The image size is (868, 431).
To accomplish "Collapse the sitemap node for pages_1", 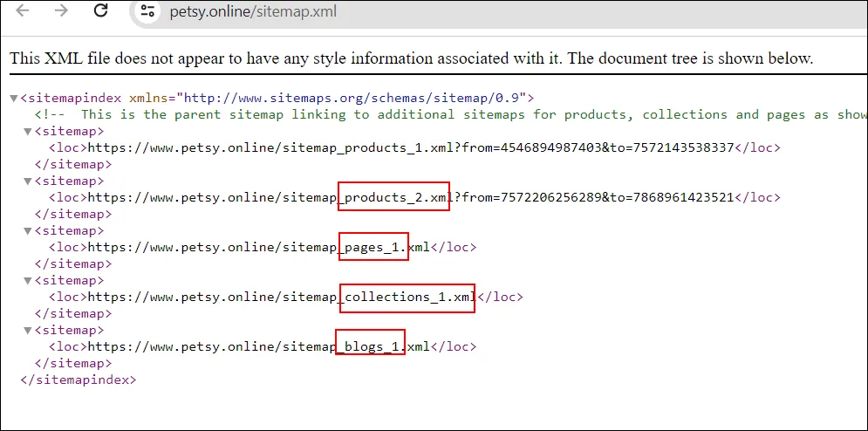I will point(27,231).
